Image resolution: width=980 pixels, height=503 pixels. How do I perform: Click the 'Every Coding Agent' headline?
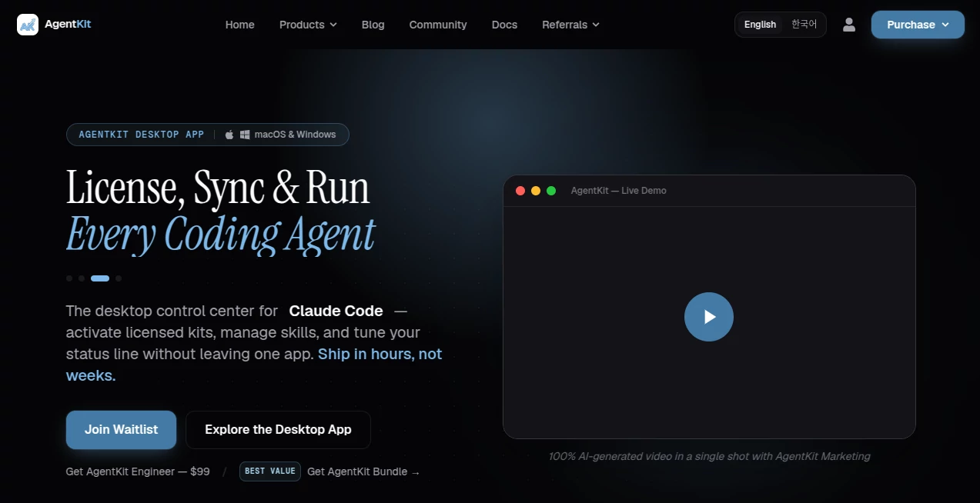tap(221, 235)
